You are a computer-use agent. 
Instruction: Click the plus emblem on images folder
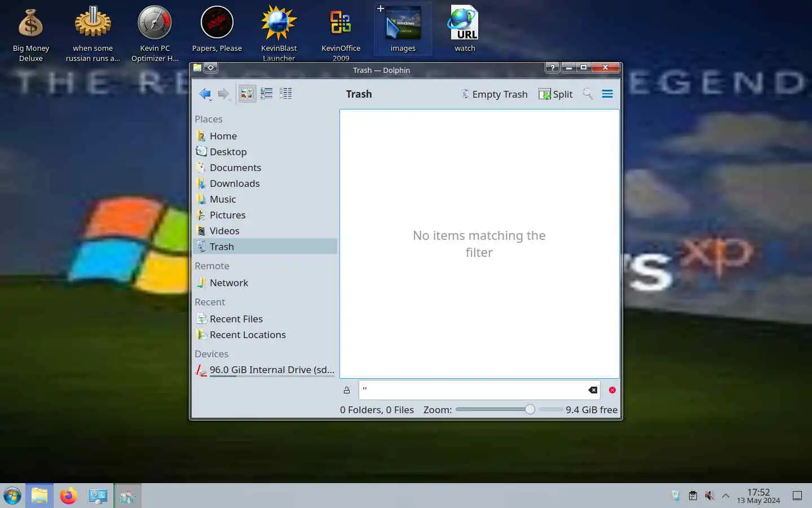(x=381, y=8)
